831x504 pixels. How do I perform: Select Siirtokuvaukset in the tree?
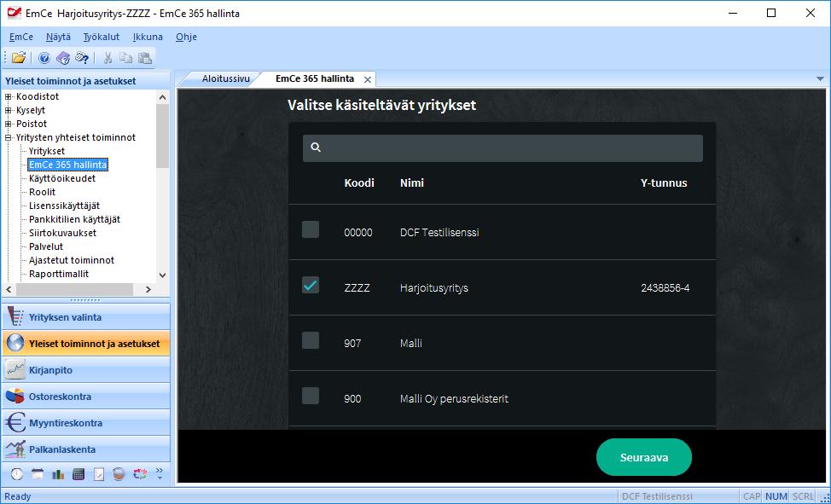(62, 233)
